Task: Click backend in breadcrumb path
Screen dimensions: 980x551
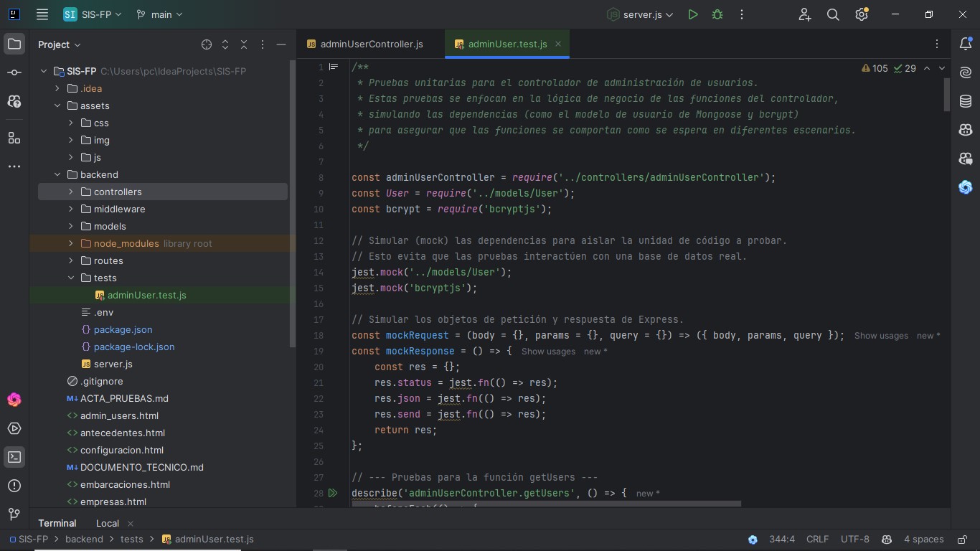Action: click(x=84, y=539)
